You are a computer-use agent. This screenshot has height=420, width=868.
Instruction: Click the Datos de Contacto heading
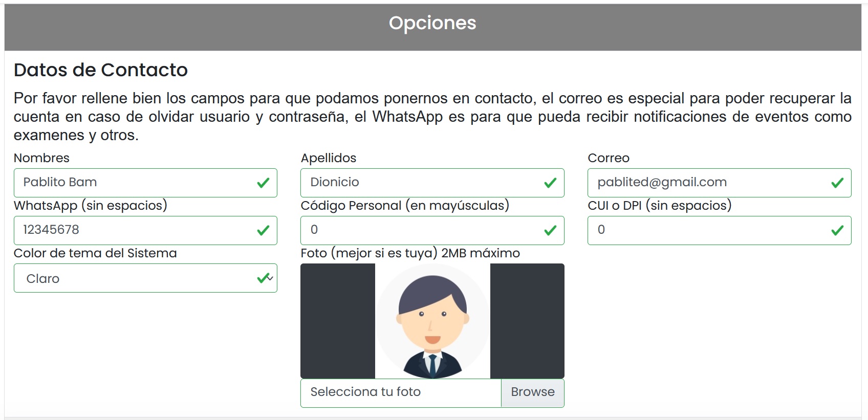101,70
